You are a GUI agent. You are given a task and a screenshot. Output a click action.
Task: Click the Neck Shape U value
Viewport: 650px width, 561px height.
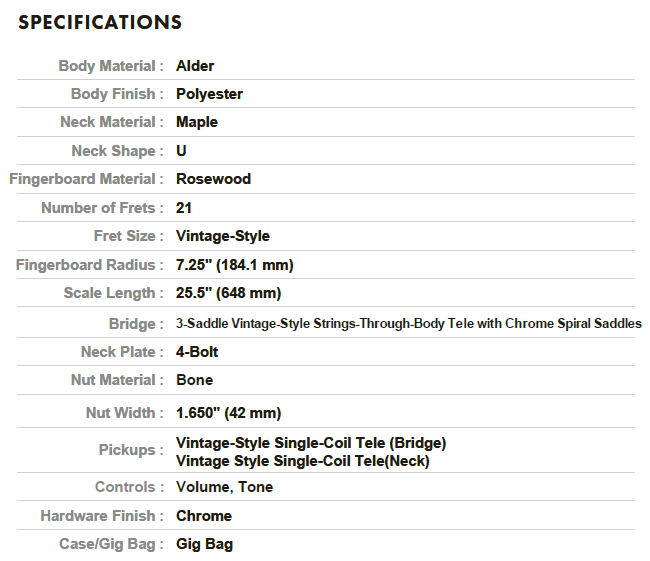[181, 151]
